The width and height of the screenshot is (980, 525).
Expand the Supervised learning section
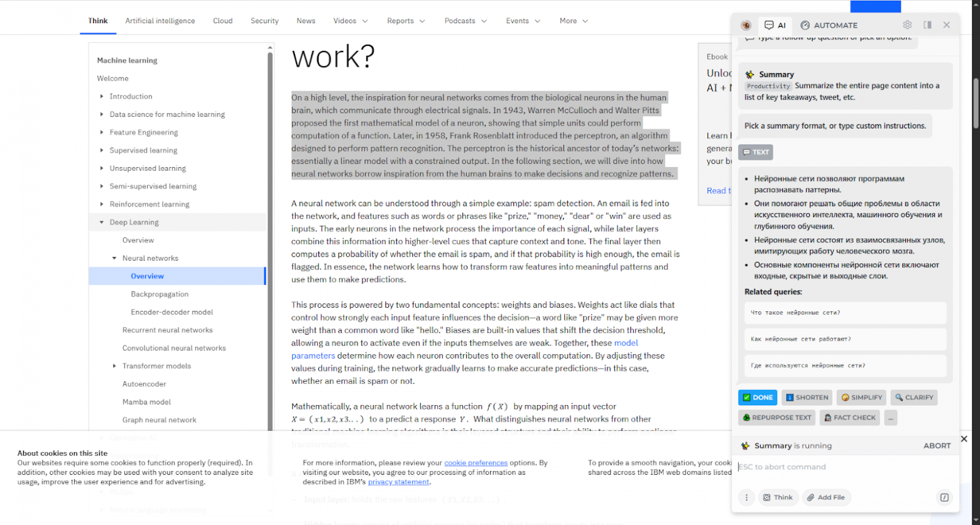click(102, 150)
